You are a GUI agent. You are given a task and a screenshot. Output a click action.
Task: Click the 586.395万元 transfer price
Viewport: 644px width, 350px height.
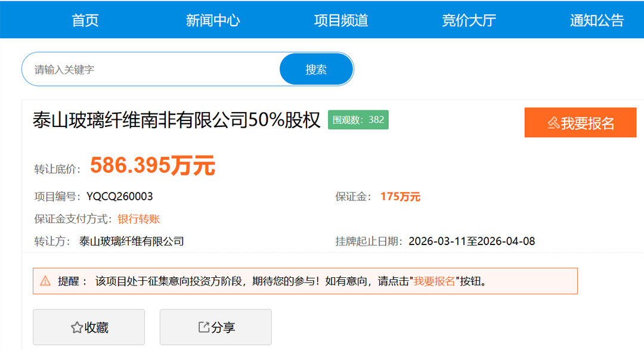tap(152, 166)
